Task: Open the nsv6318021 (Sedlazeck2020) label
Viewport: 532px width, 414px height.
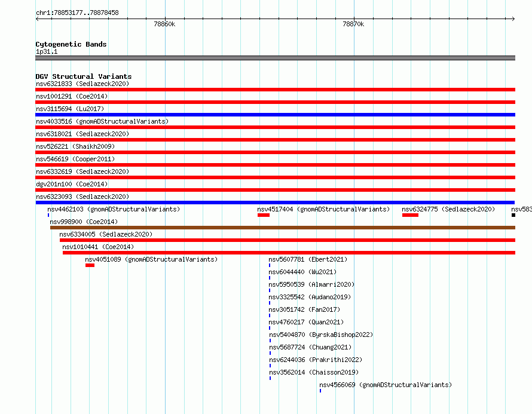Action: 82,134
